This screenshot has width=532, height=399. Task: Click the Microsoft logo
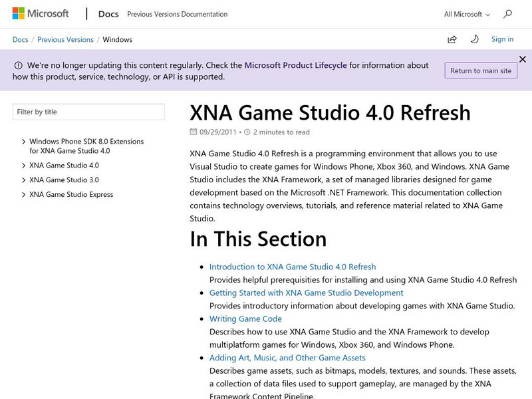point(41,14)
